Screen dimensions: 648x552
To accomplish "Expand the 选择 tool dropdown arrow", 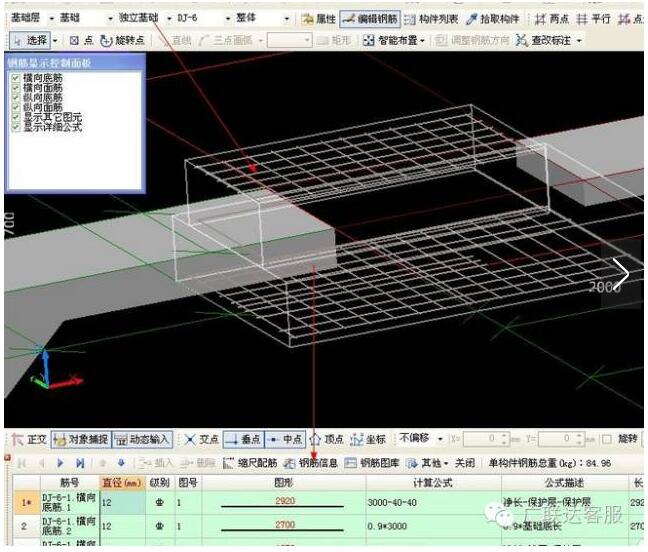I will click(55, 41).
